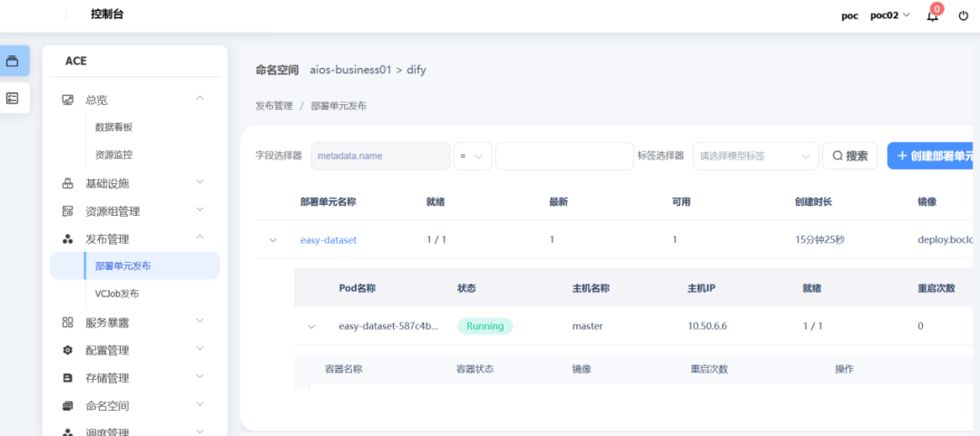Click the 控制台 title
Image resolution: width=980 pixels, height=436 pixels.
107,15
